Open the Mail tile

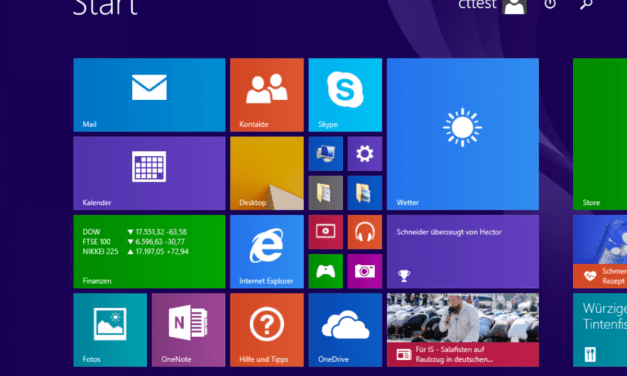pyautogui.click(x=149, y=95)
